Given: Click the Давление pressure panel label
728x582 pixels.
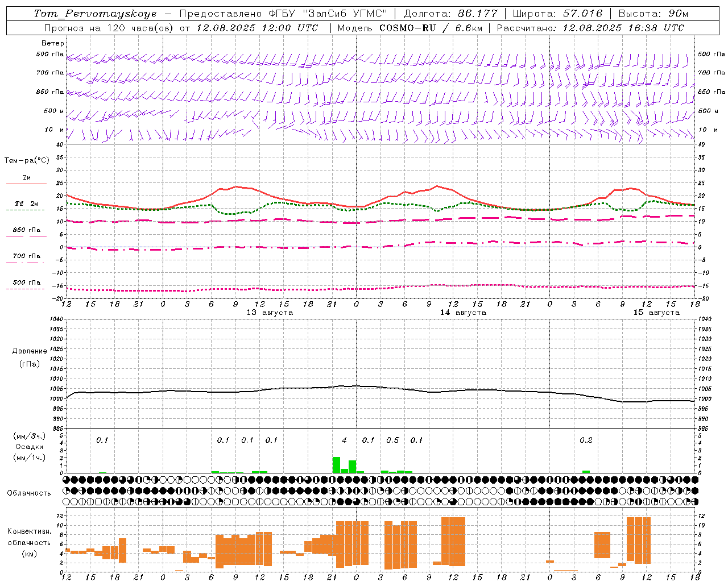Looking at the screenshot, I should (30, 351).
